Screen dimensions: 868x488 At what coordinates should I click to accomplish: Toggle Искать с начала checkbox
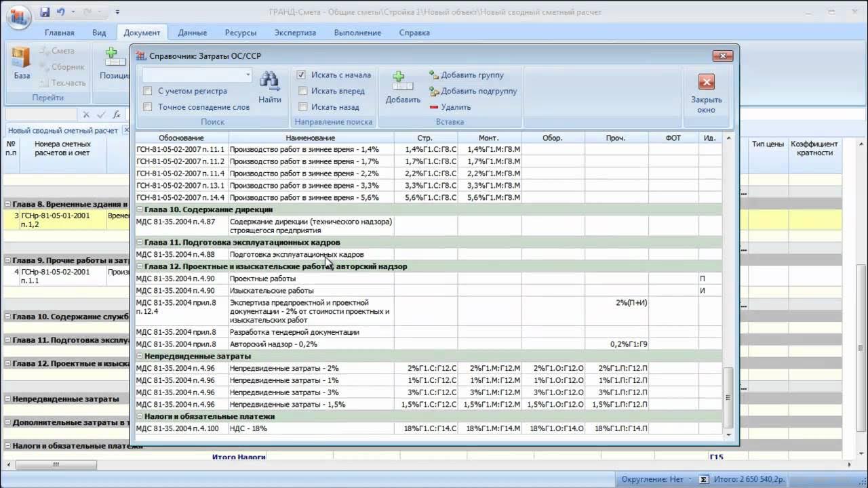pyautogui.click(x=301, y=75)
